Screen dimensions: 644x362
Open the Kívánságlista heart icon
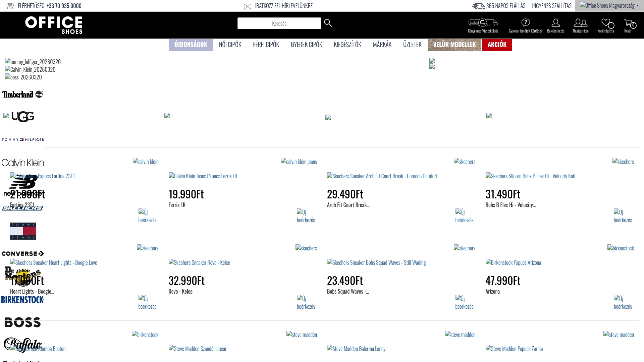606,23
